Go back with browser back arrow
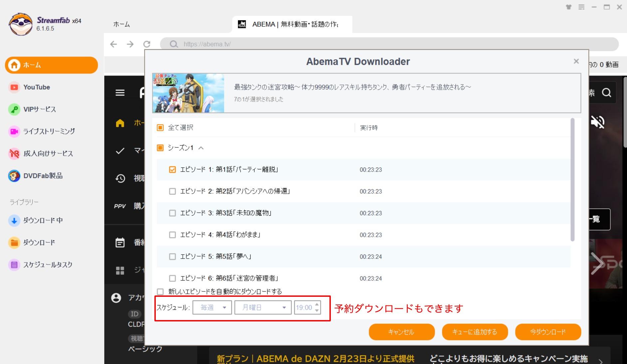 pos(113,44)
